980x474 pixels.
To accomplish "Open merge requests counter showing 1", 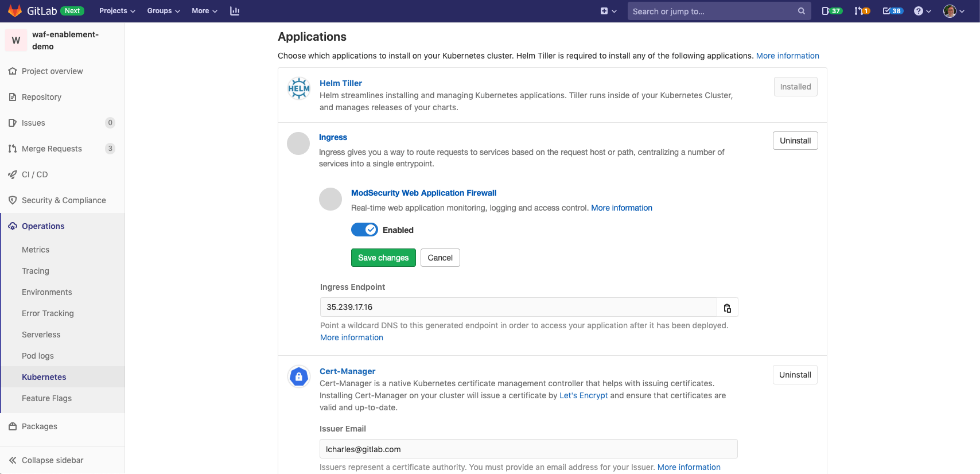I will pyautogui.click(x=862, y=11).
